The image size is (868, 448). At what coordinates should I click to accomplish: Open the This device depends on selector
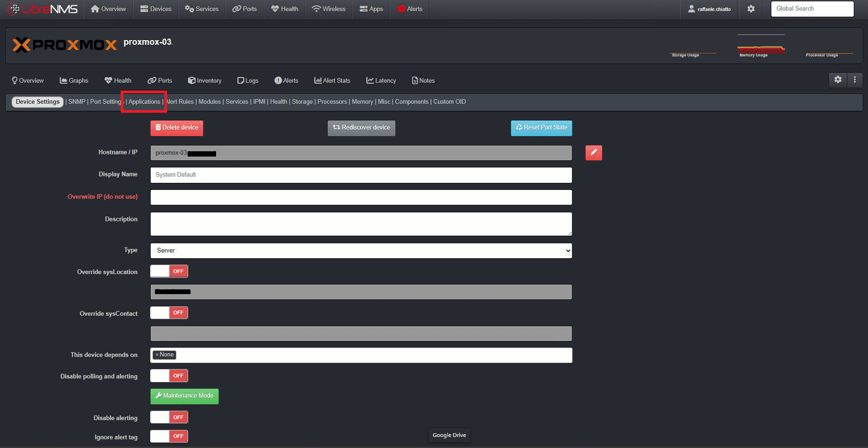tap(361, 355)
